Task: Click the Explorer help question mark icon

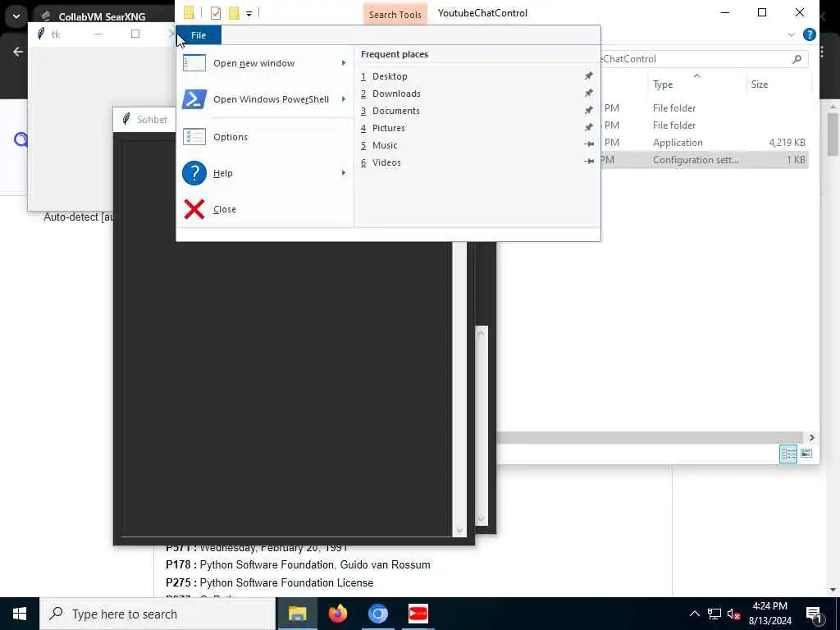Action: click(x=809, y=34)
